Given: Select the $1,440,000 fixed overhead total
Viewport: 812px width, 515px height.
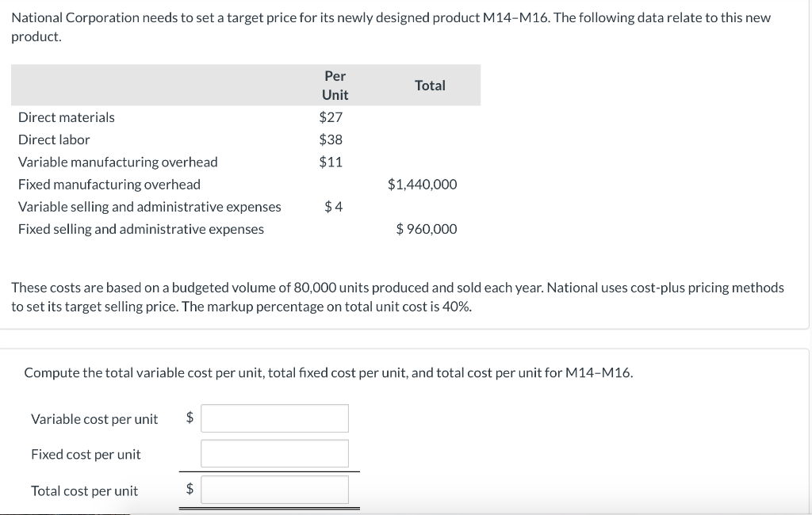Looking at the screenshot, I should 422,184.
